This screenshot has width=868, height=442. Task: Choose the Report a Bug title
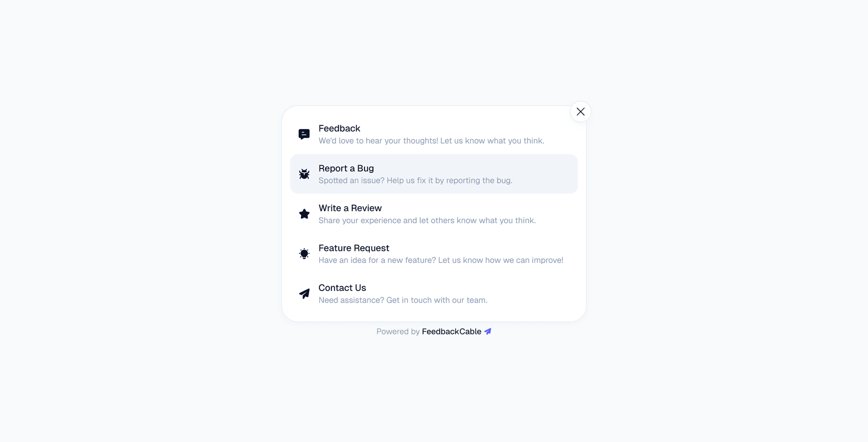tap(346, 168)
